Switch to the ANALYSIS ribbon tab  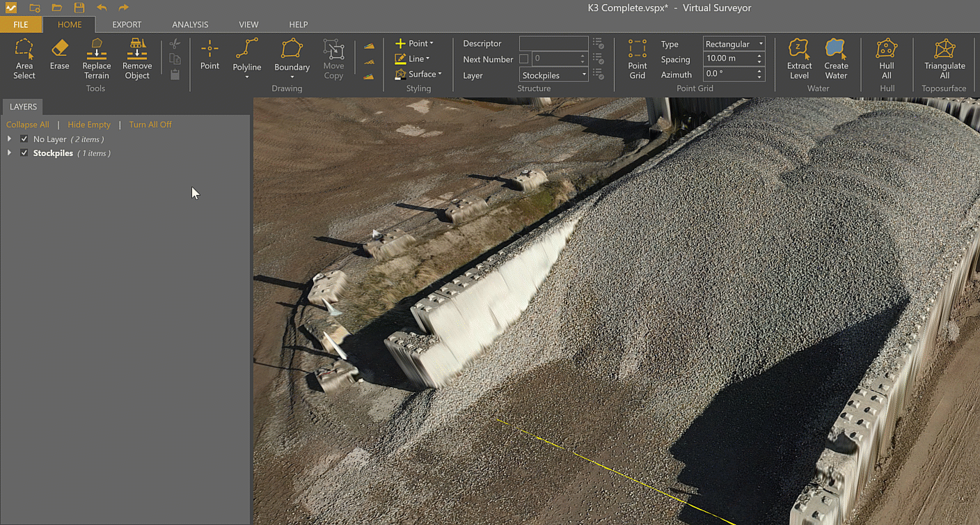[190, 24]
